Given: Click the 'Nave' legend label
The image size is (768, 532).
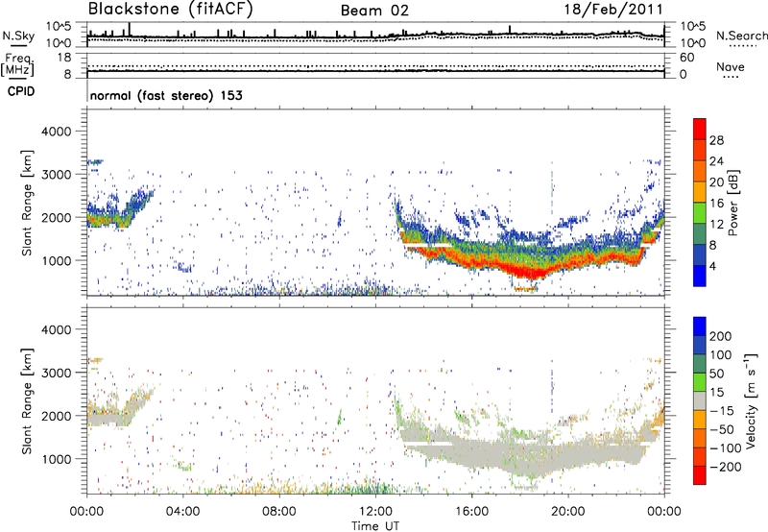Looking at the screenshot, I should coord(731,66).
